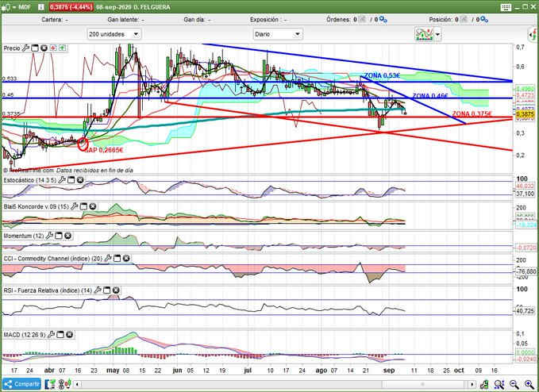
Task: Close the CCI indicator panel
Action: tap(126, 259)
